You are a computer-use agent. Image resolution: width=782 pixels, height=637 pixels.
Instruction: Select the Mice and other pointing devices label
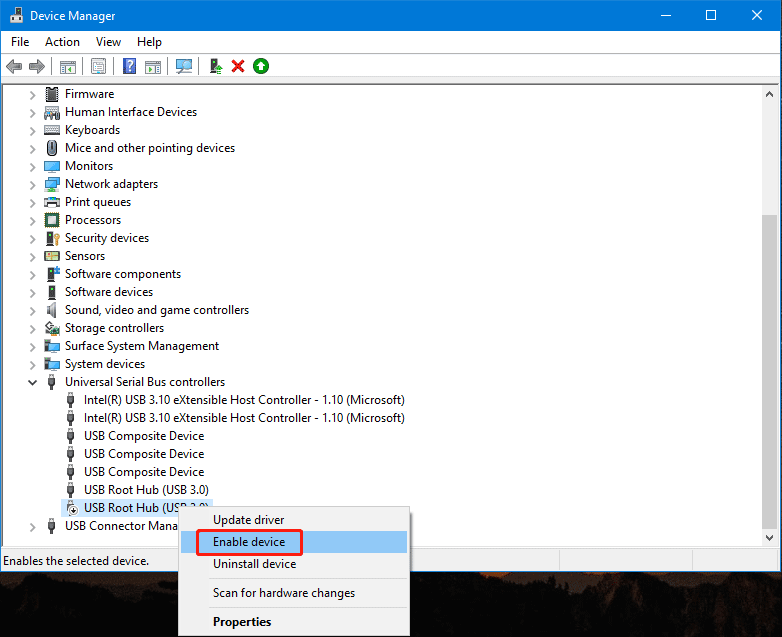[150, 148]
